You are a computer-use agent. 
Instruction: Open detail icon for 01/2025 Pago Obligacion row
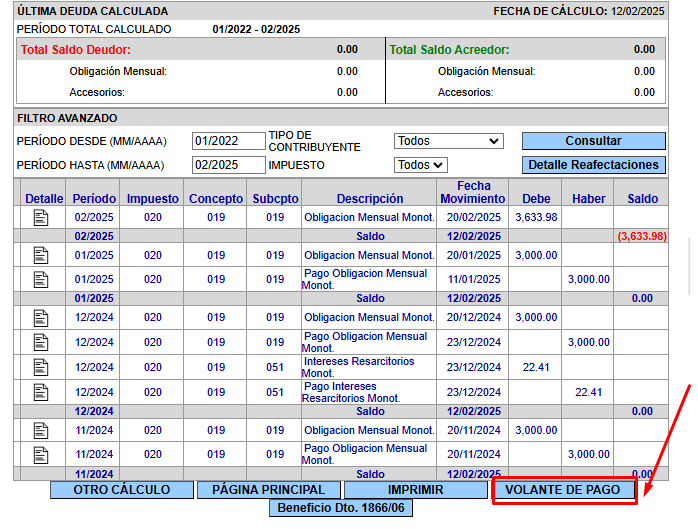41,279
